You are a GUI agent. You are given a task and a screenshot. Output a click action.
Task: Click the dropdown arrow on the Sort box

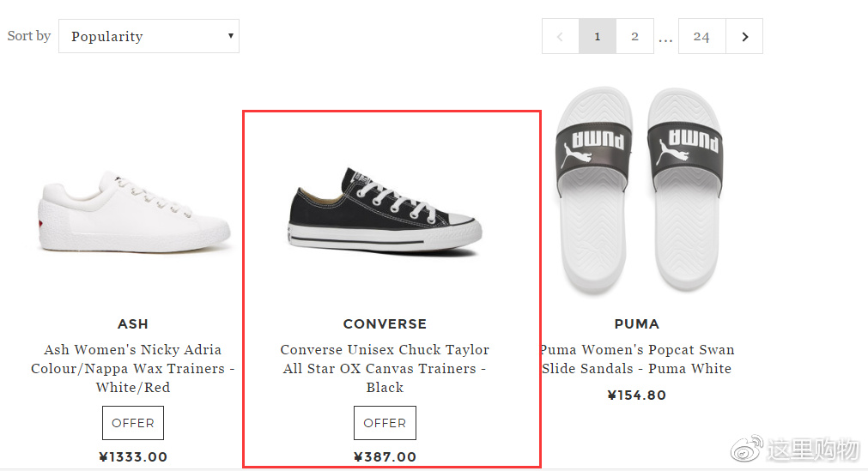pyautogui.click(x=230, y=36)
